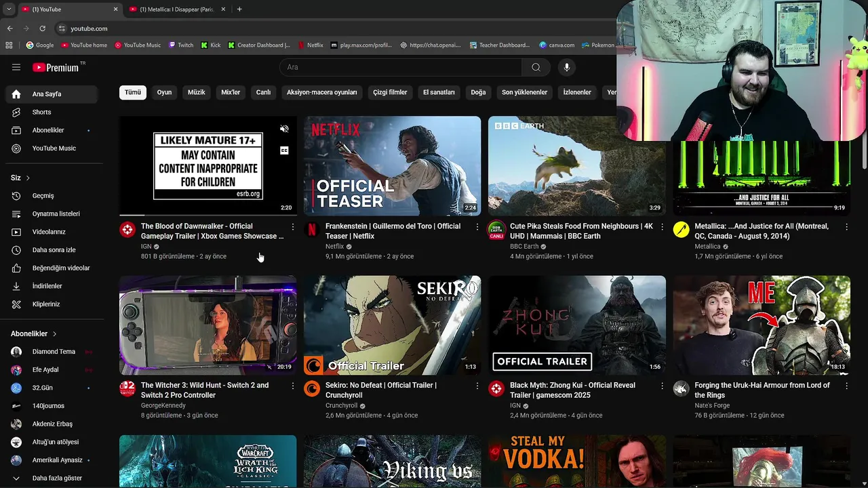The height and width of the screenshot is (488, 868).
Task: Open more options for Cute Pika video
Action: 662,226
